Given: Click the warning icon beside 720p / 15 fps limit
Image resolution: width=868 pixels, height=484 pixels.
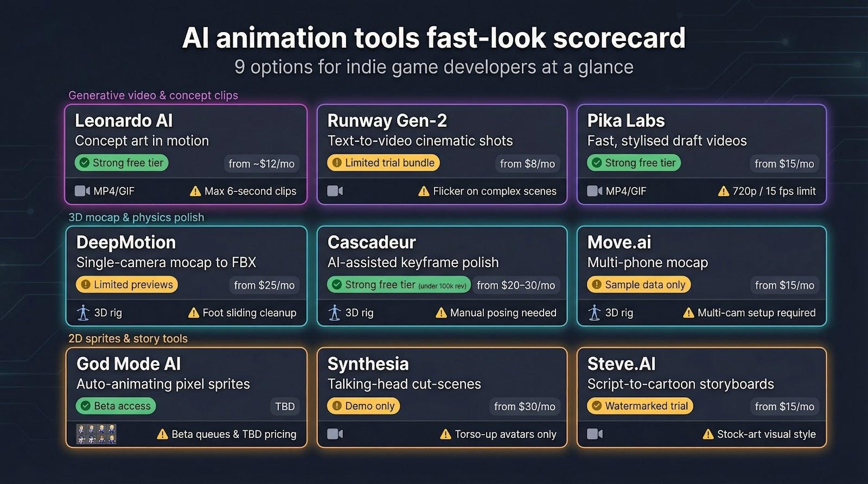Looking at the screenshot, I should (x=723, y=191).
